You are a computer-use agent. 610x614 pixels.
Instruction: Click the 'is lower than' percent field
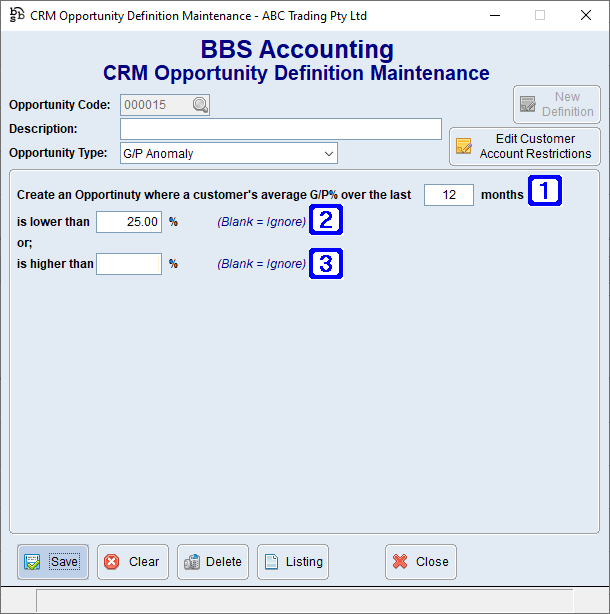129,222
